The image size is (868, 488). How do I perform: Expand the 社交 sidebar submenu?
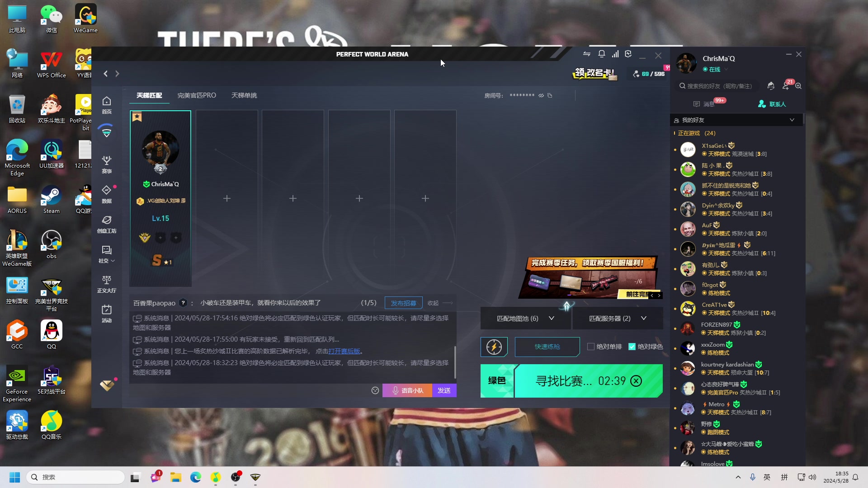(x=107, y=254)
